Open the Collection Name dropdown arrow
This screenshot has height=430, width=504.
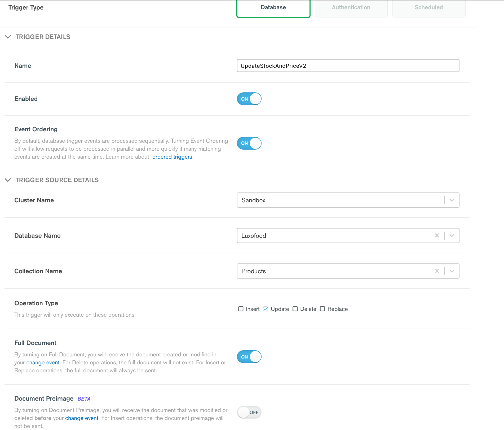click(x=452, y=271)
